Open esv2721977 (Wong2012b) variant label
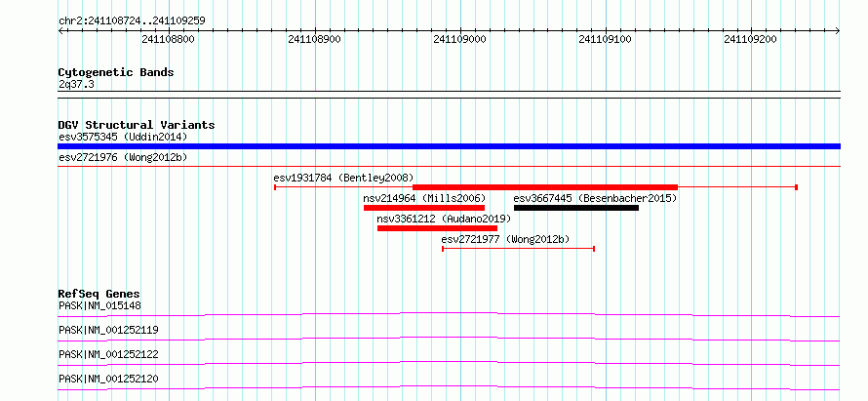Image resolution: width=868 pixels, height=401 pixels. pyautogui.click(x=505, y=239)
